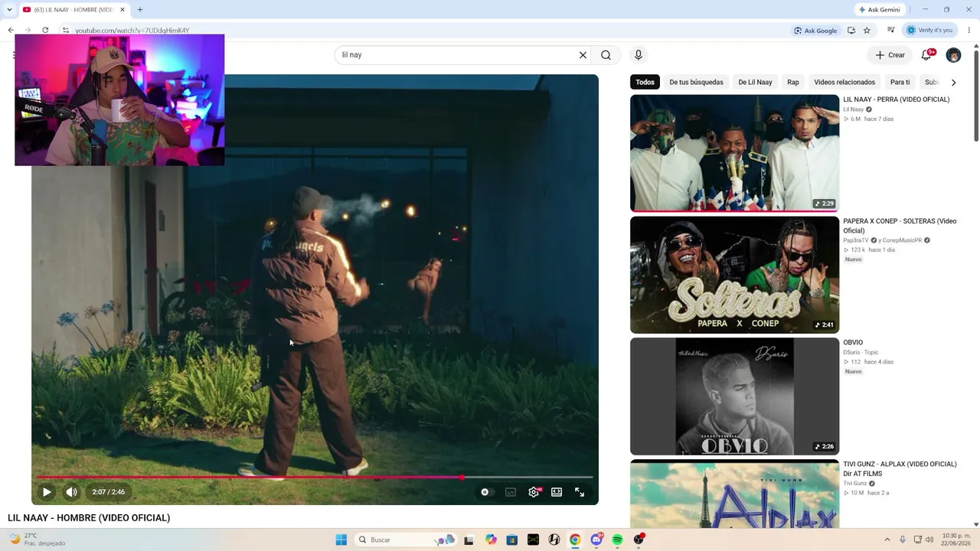Click the Buscar taskbar search box
Viewport: 980px width, 551px height.
pos(406,540)
